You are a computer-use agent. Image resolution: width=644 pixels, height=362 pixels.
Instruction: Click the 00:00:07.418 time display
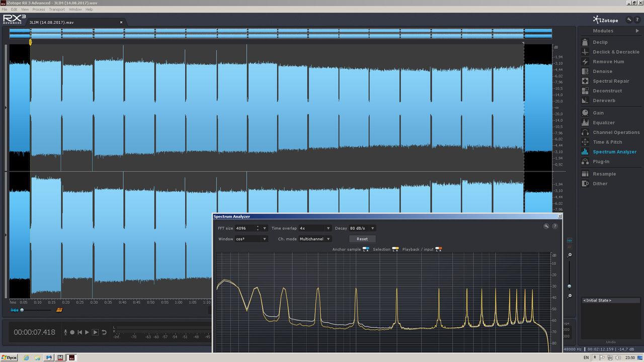tap(34, 332)
